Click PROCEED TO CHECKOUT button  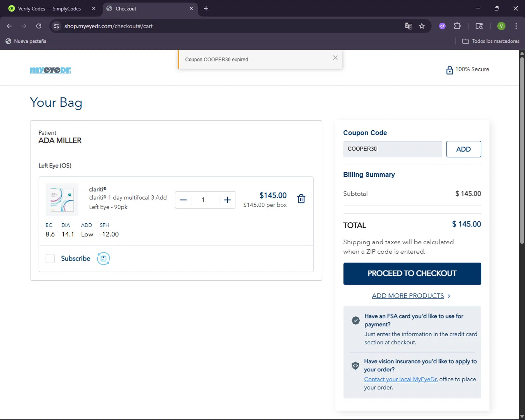tap(412, 274)
